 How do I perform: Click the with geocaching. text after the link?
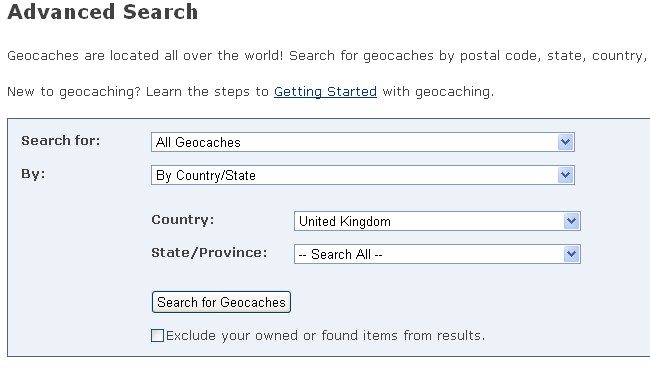coord(438,92)
